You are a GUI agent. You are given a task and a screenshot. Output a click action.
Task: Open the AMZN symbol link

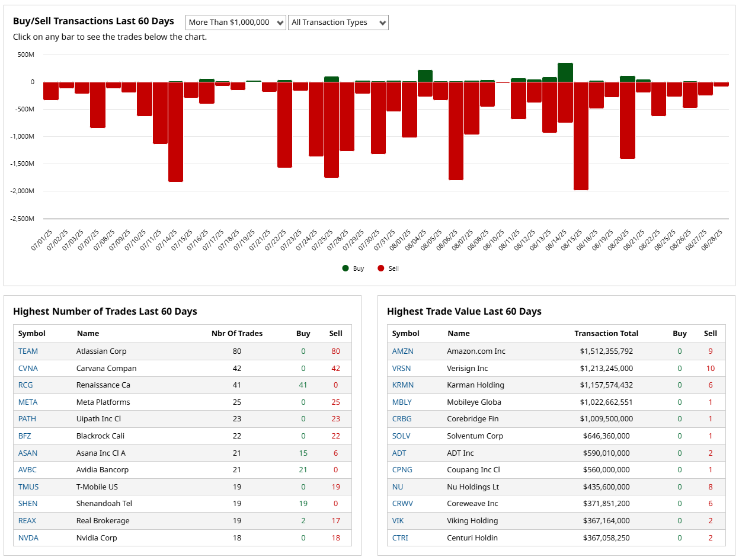click(x=403, y=351)
